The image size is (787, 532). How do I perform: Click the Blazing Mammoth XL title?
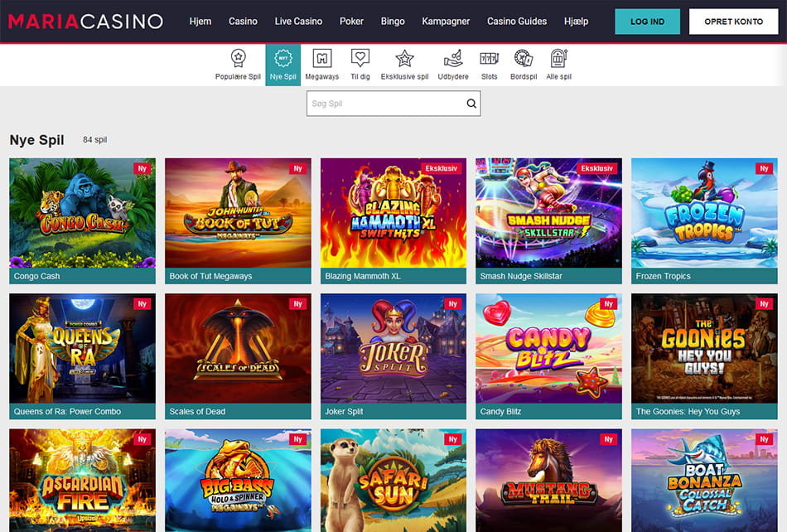pyautogui.click(x=362, y=276)
